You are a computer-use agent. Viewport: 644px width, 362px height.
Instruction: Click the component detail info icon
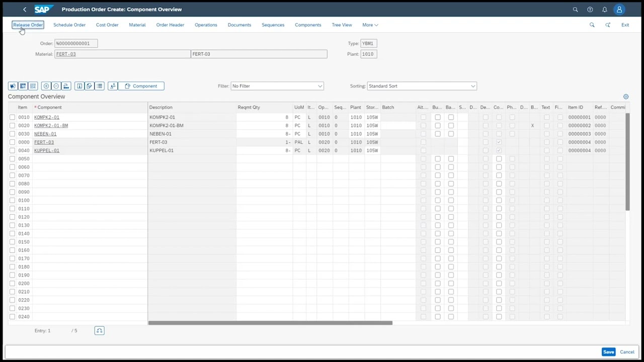[x=79, y=86]
